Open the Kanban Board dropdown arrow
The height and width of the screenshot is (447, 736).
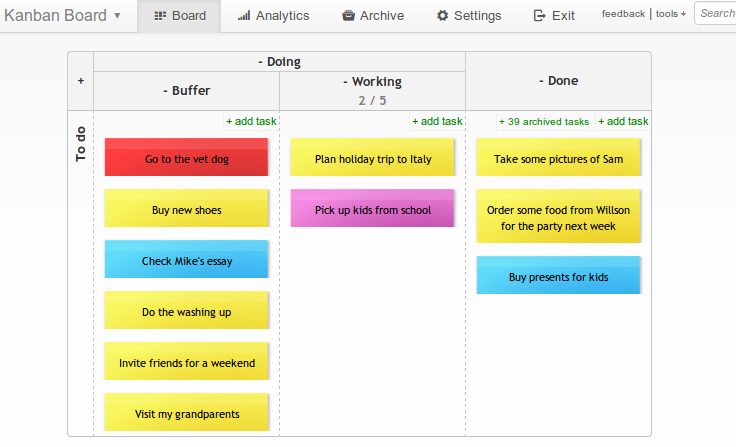pos(117,16)
